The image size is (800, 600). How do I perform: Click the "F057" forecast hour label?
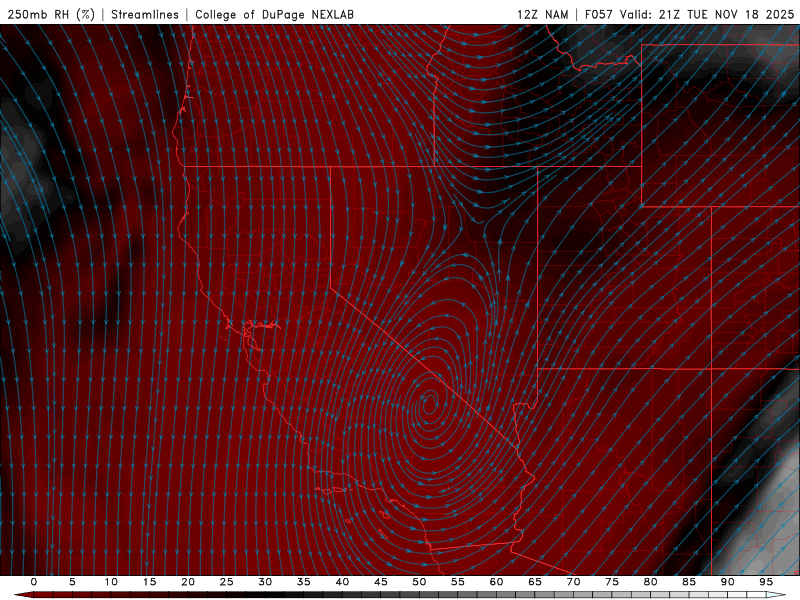coord(599,14)
